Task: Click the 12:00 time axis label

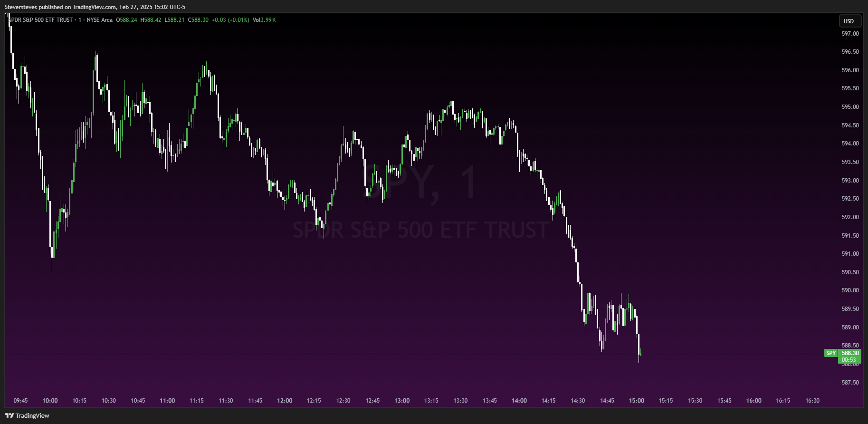Action: [x=285, y=401]
